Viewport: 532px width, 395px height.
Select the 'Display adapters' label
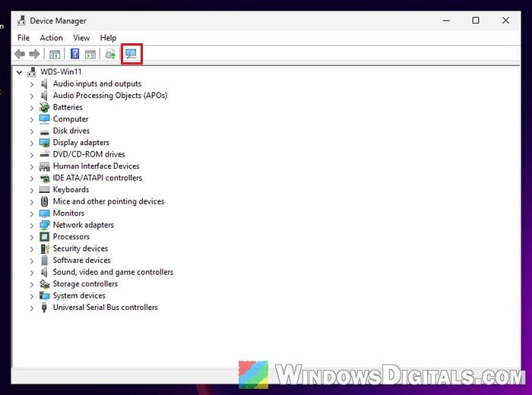coord(81,143)
